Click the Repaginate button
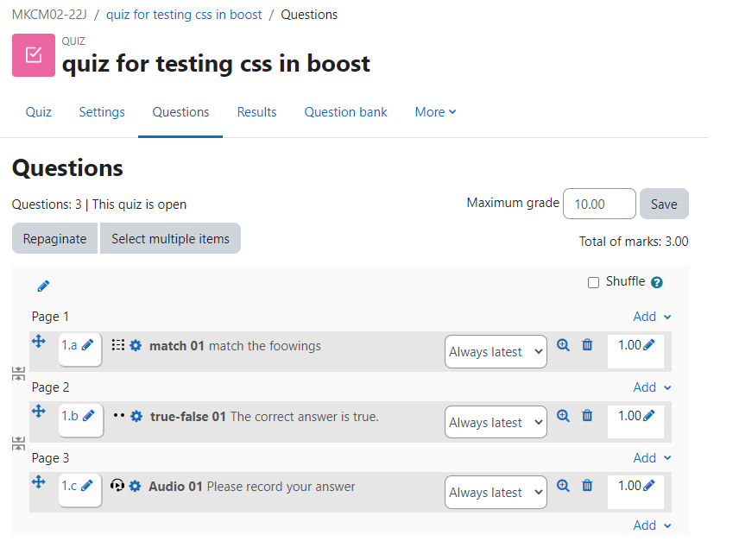 tap(54, 239)
